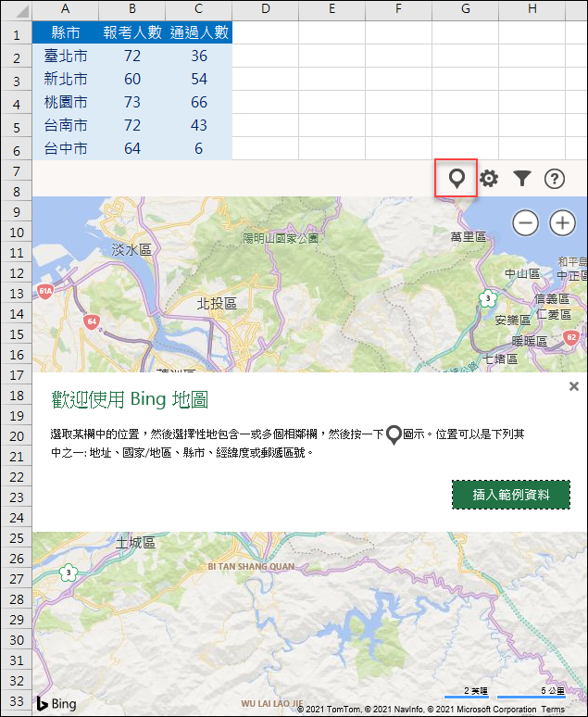The width and height of the screenshot is (588, 717).
Task: Select the cell containing 新北市
Action: 66,79
